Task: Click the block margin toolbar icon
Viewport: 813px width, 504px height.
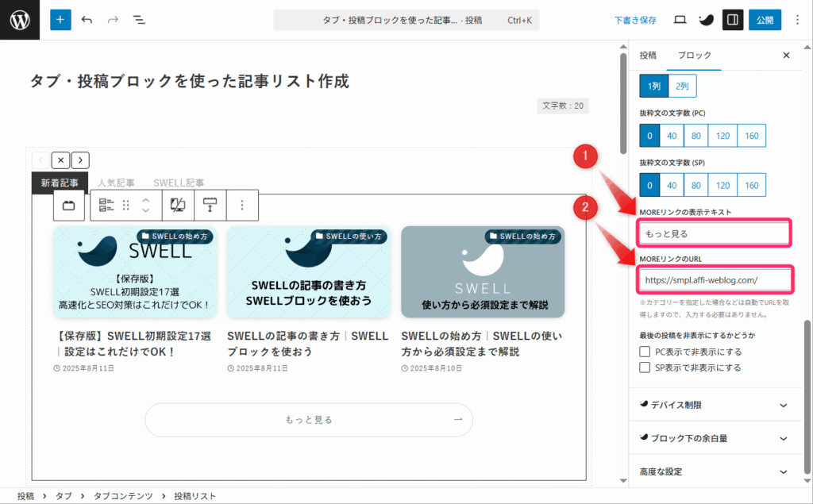Action: tap(210, 206)
